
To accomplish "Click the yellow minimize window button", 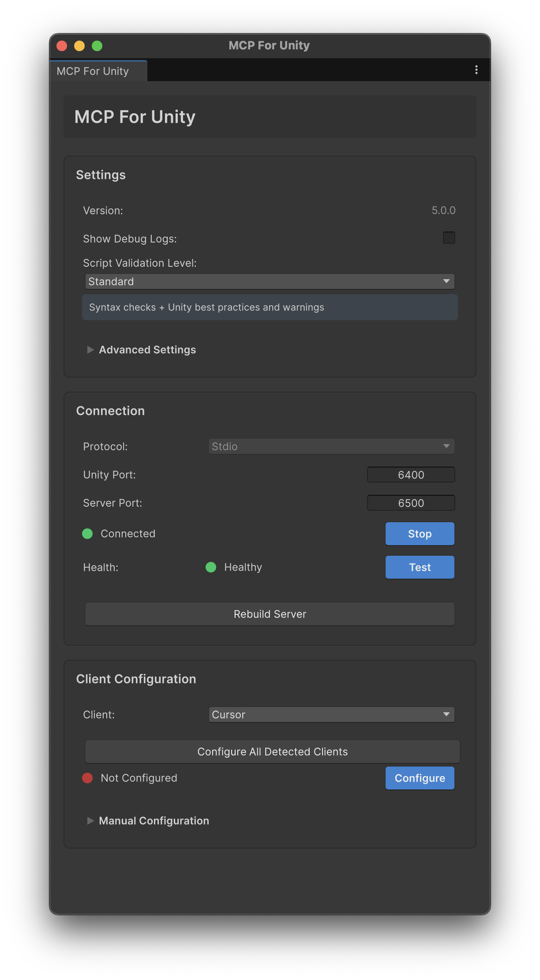I will click(x=79, y=46).
